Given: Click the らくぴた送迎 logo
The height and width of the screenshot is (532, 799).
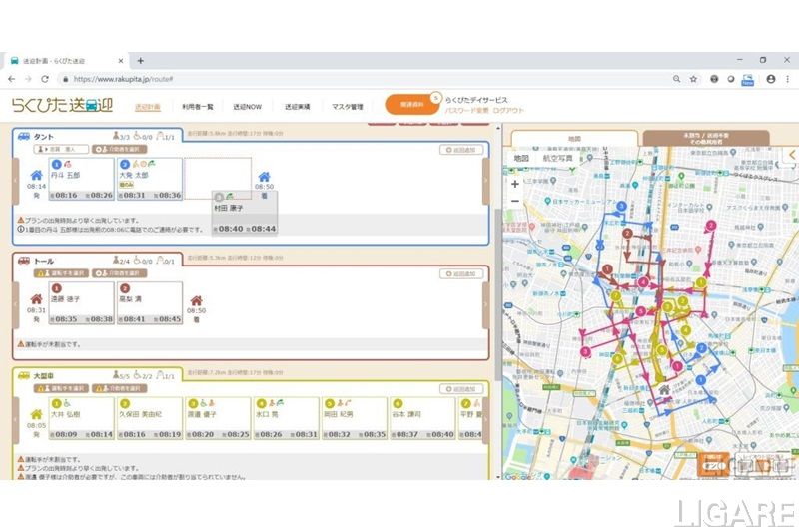Looking at the screenshot, I should [63, 105].
